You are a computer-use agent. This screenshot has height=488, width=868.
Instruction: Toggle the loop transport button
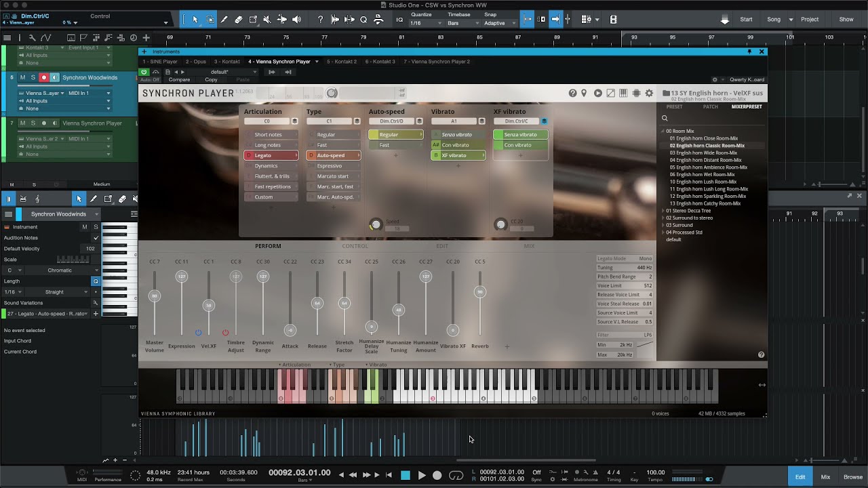456,476
